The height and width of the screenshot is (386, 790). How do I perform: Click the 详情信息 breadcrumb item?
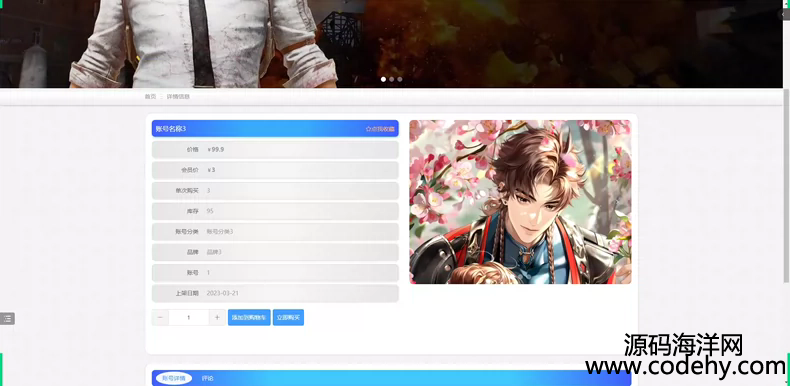point(178,96)
